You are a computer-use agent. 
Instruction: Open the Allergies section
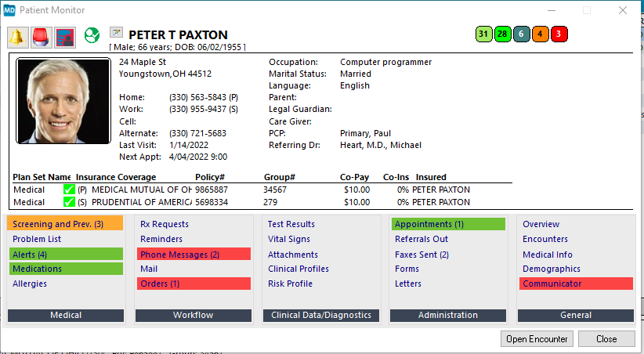point(30,284)
